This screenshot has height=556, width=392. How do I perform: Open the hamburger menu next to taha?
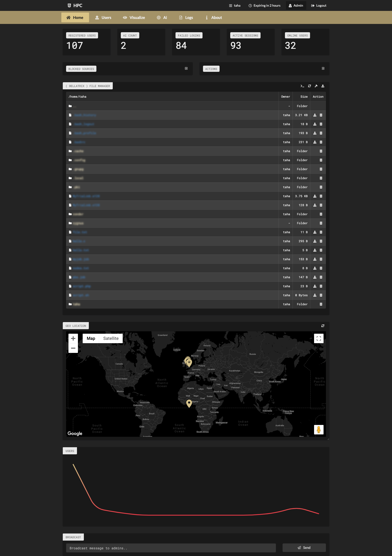(x=230, y=5)
